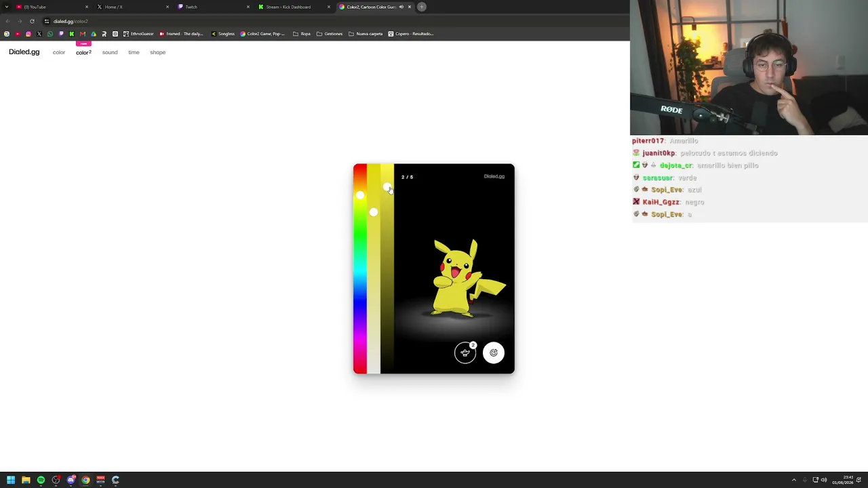Open the WhatsApp bookmark icon

tap(50, 34)
